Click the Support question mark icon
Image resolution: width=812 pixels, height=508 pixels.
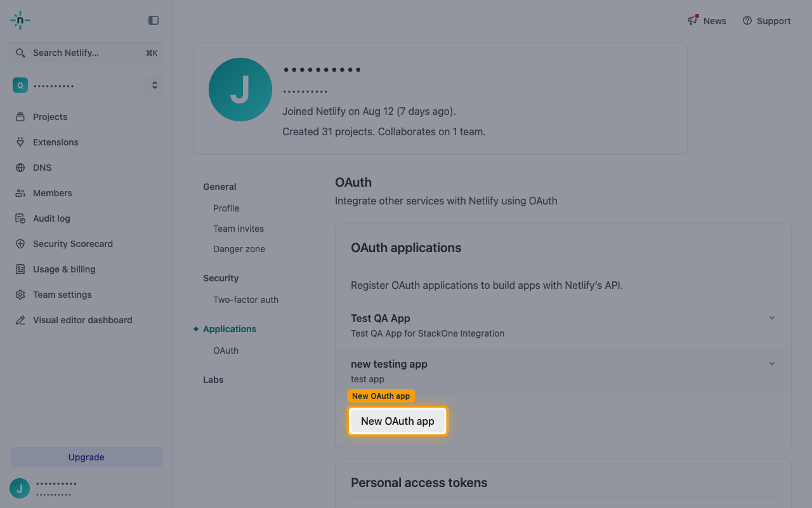click(747, 20)
